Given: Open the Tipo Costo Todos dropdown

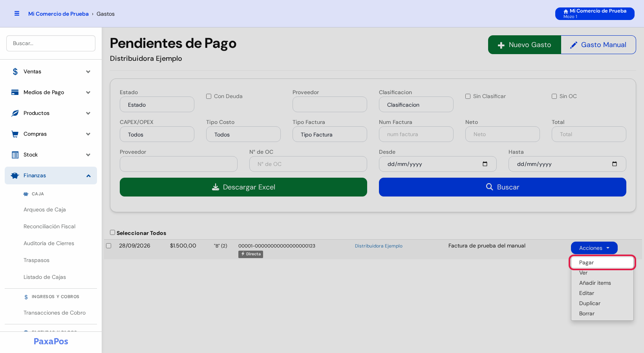Looking at the screenshot, I should (243, 134).
